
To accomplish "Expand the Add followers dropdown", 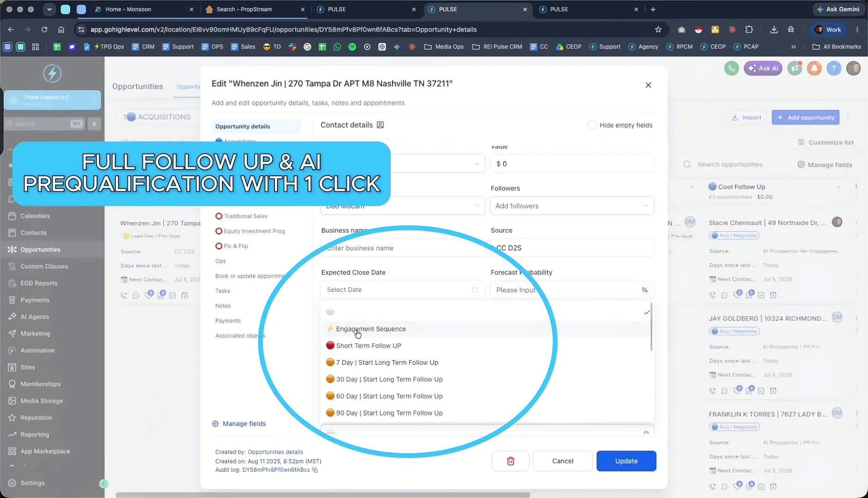I will [x=572, y=206].
